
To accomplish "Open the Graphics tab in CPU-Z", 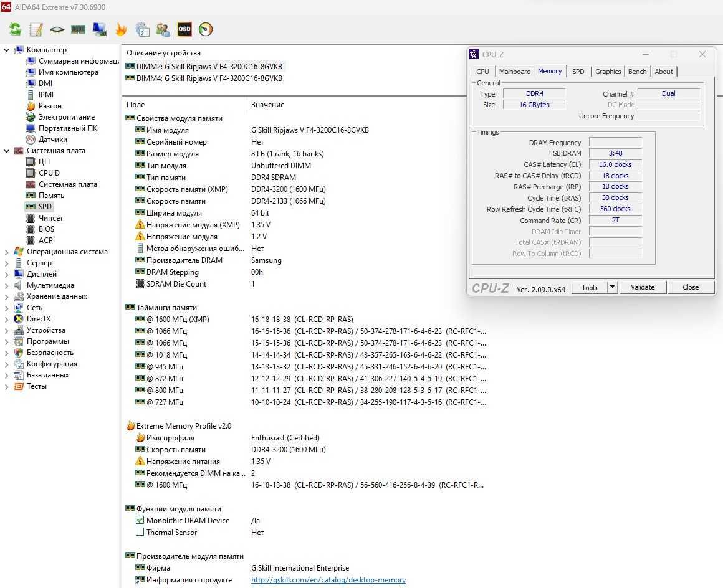I will tap(608, 72).
